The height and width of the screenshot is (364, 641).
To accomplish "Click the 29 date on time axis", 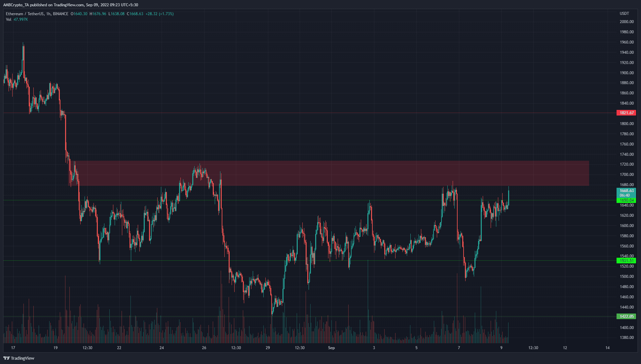I will coord(268,348).
